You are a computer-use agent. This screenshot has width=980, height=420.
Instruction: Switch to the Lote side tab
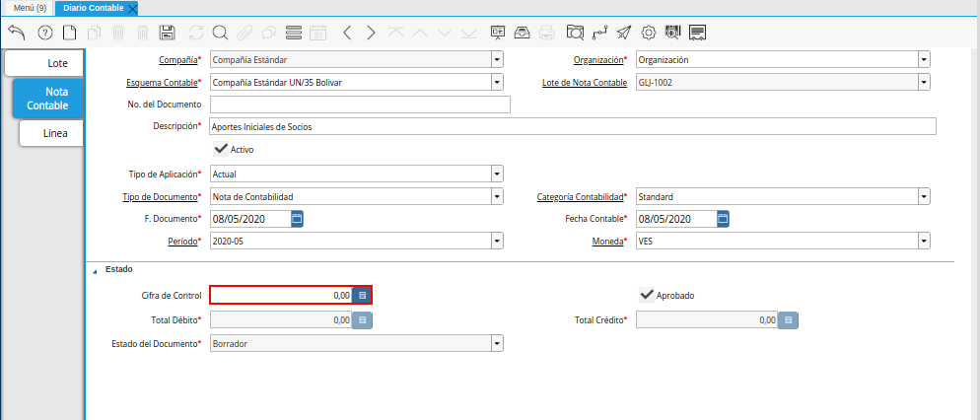click(x=43, y=63)
